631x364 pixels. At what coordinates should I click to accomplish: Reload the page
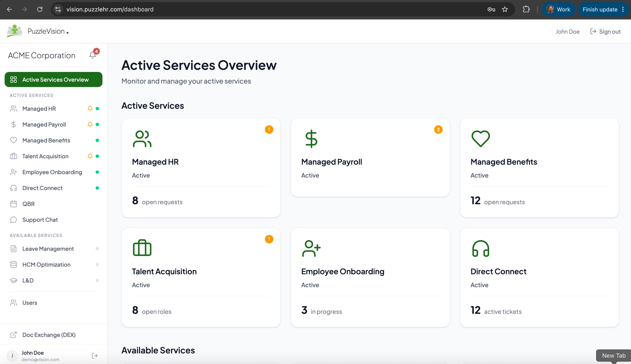click(40, 9)
